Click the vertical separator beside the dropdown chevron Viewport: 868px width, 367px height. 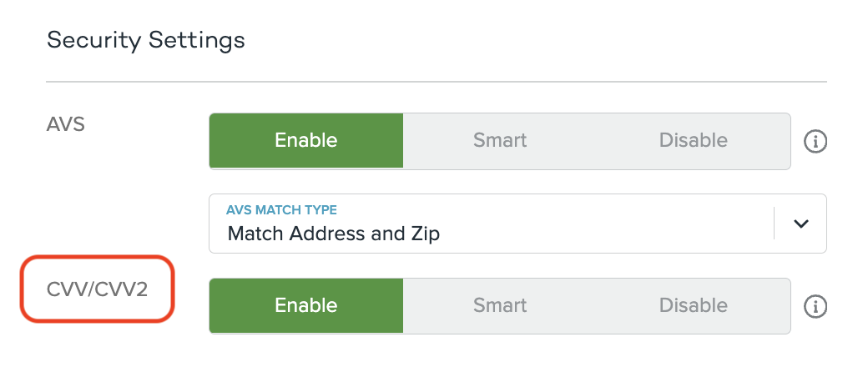pos(775,224)
